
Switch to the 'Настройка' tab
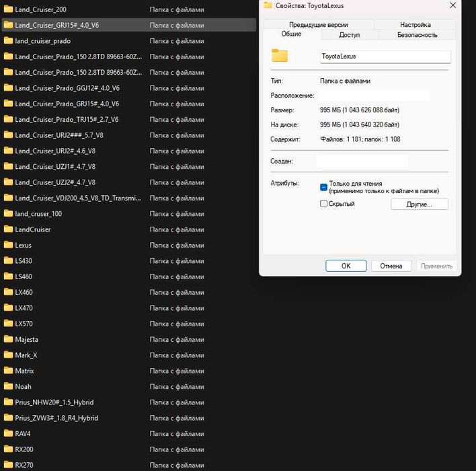(415, 25)
